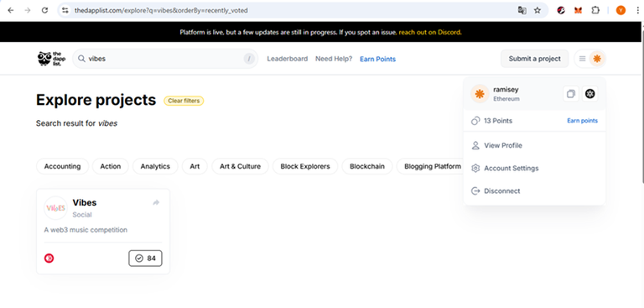Click the browser forward arrow
Viewport: 644px width, 308px height.
tap(28, 10)
